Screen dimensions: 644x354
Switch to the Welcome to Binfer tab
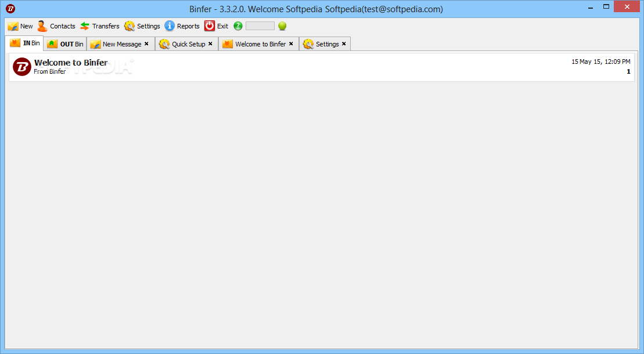[x=259, y=44]
